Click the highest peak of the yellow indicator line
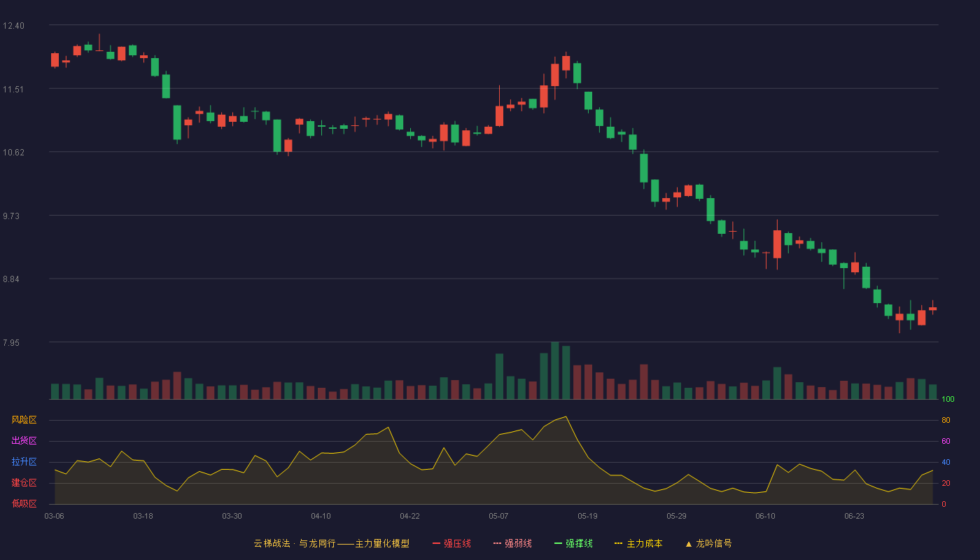 click(x=566, y=416)
